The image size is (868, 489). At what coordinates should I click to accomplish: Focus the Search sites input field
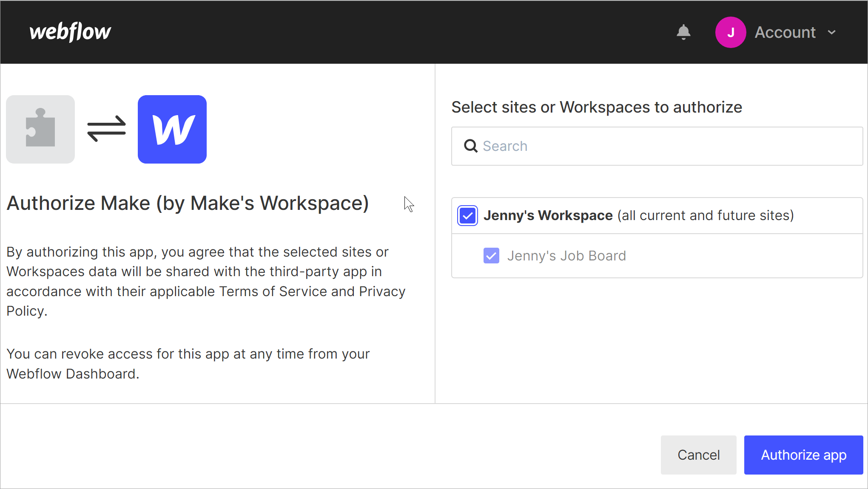pyautogui.click(x=657, y=146)
